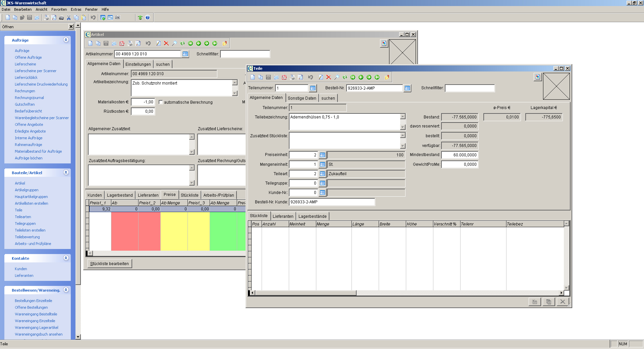Click the printer icon in the Teile toolbar
644x349 pixels.
pyautogui.click(x=292, y=77)
